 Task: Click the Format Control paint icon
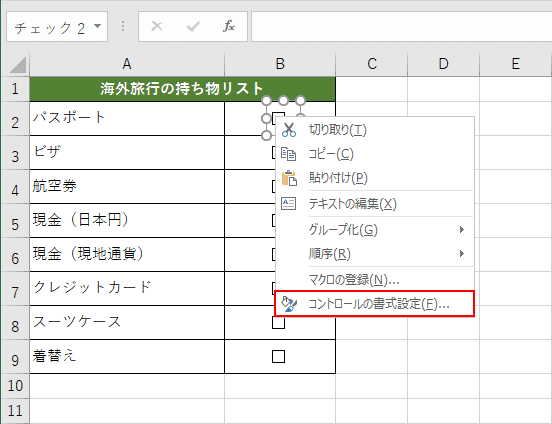point(289,304)
